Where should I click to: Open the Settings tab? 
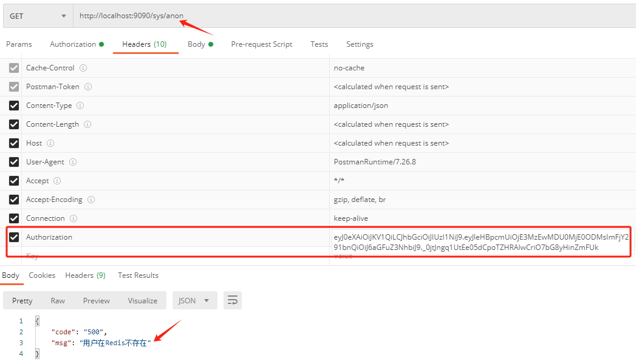tap(360, 44)
